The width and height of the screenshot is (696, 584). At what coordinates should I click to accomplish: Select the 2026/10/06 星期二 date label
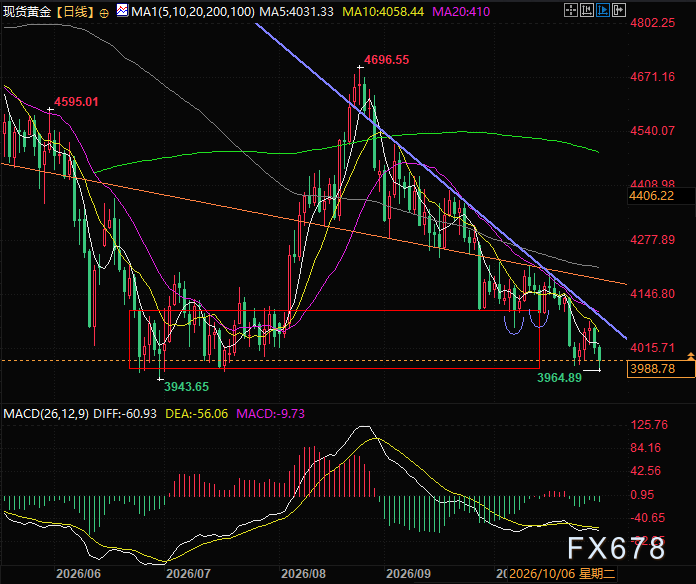(x=562, y=574)
